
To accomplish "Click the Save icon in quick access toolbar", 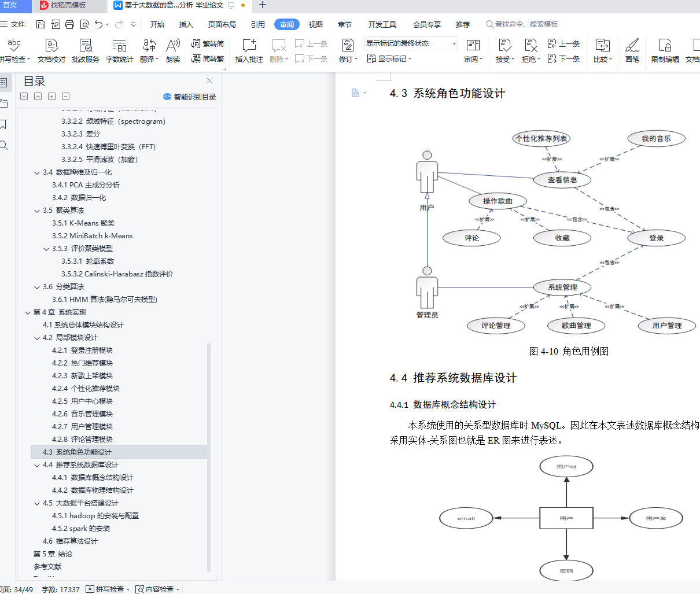I will [x=40, y=24].
